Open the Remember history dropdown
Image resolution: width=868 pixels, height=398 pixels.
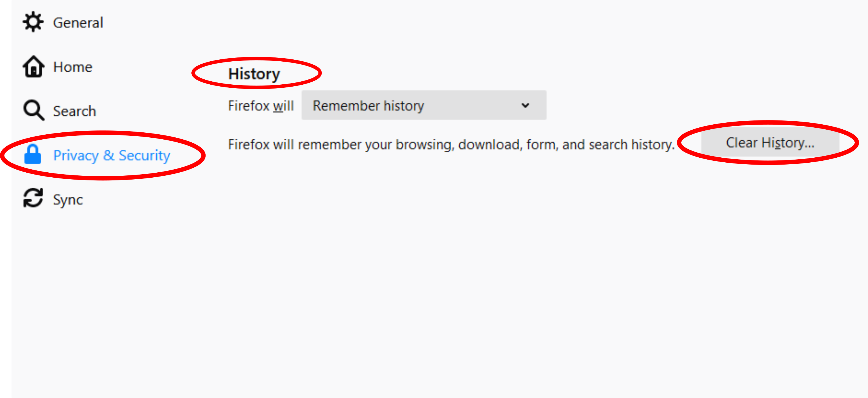point(424,105)
